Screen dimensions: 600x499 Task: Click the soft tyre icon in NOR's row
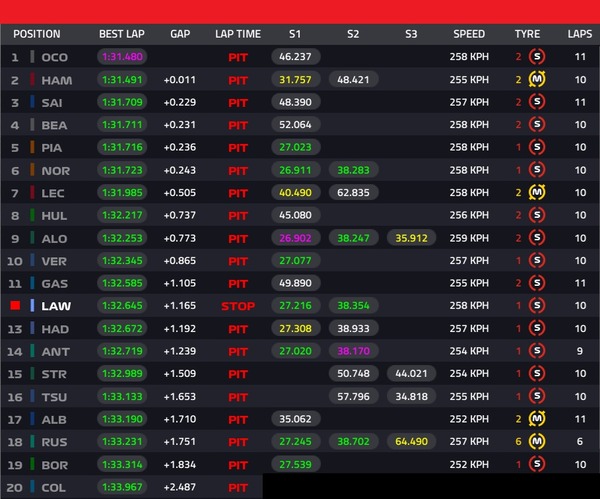(537, 170)
